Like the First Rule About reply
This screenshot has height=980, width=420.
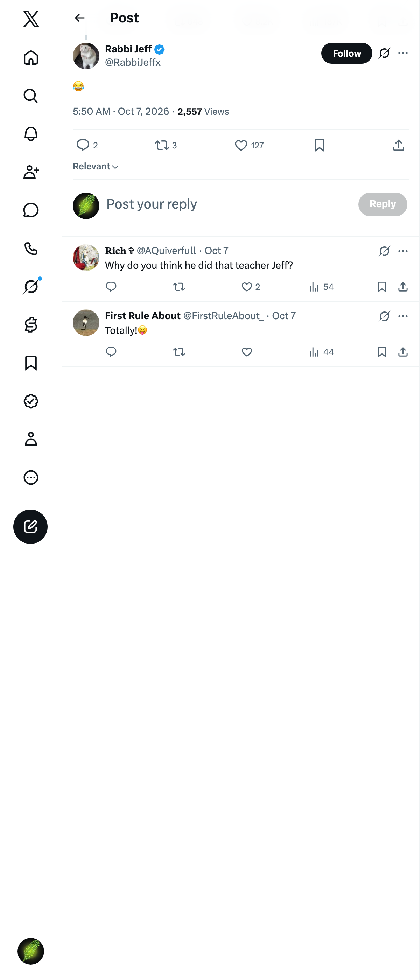click(247, 352)
